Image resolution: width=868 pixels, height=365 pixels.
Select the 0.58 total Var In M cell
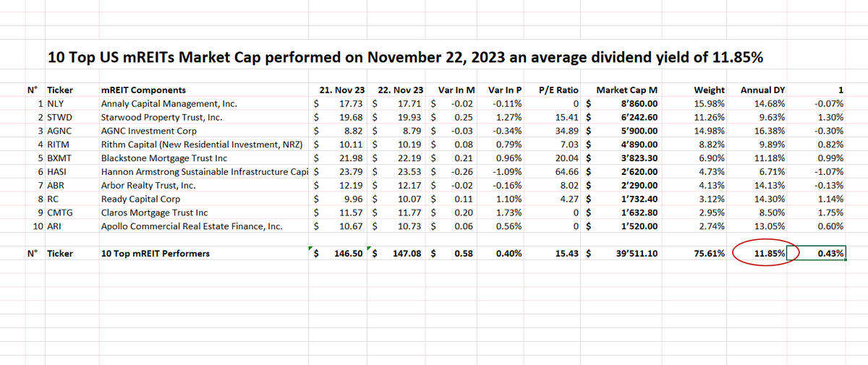464,254
